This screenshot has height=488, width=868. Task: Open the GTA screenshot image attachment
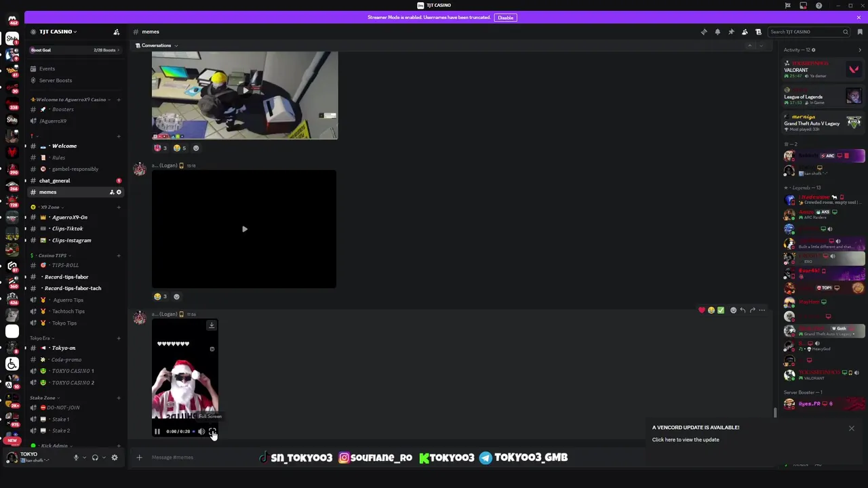[245, 95]
